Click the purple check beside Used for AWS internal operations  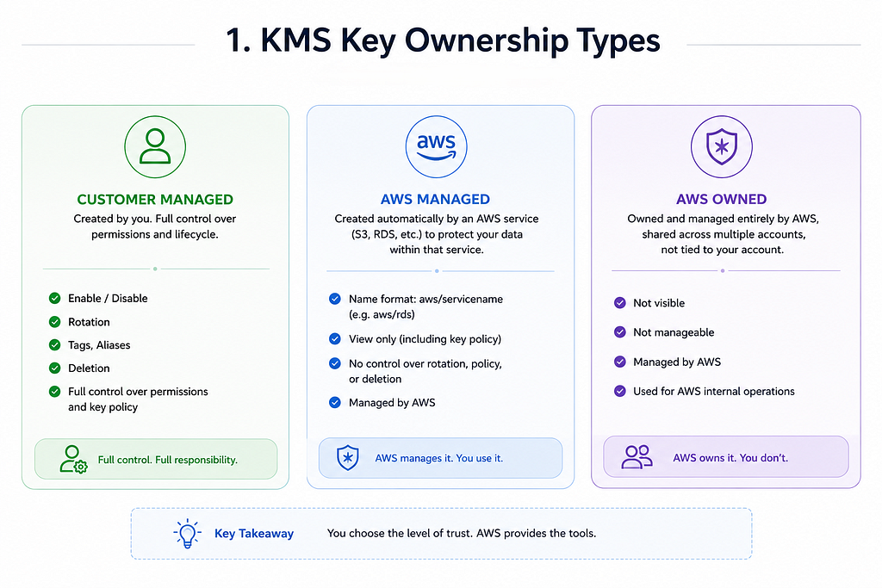[x=620, y=391]
